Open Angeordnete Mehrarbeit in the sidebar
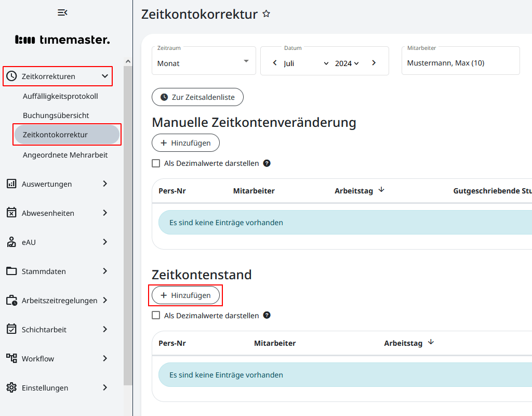532x416 pixels. [x=64, y=154]
